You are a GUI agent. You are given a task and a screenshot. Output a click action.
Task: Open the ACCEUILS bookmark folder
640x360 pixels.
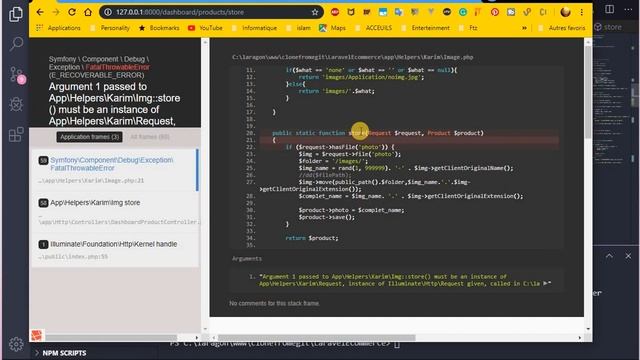374,28
